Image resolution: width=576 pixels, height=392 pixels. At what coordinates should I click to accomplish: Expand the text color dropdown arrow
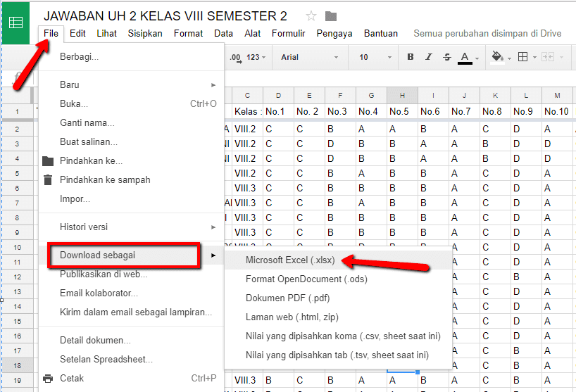click(x=477, y=58)
